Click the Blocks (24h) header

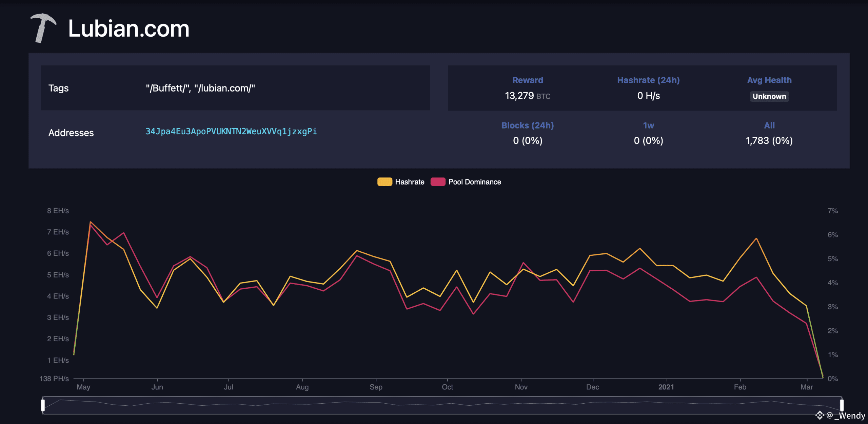point(528,126)
